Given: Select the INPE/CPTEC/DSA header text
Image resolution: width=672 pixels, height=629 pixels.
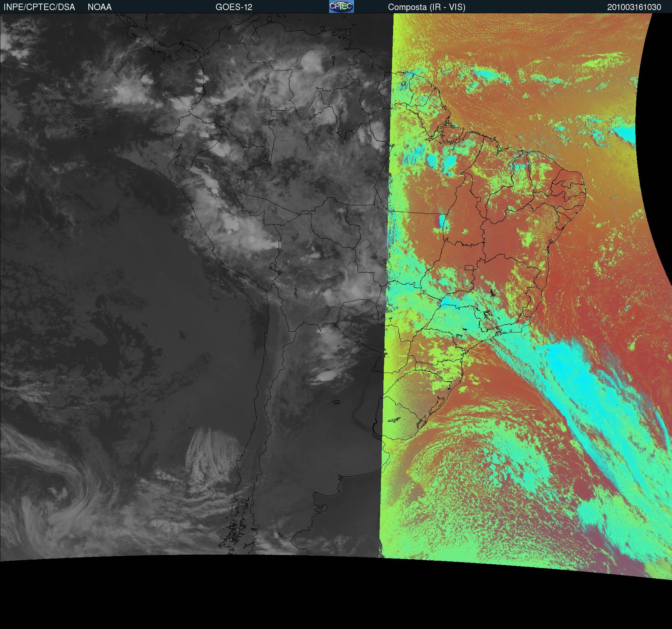Looking at the screenshot, I should [39, 7].
